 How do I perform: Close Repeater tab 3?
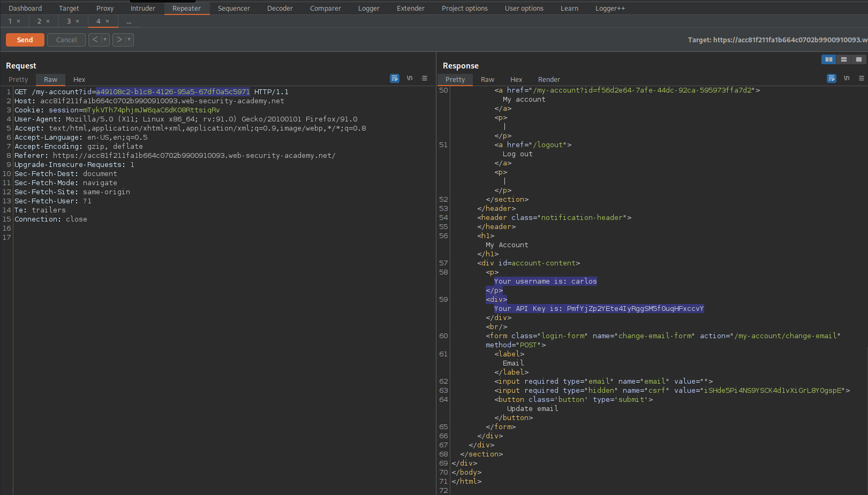point(77,21)
